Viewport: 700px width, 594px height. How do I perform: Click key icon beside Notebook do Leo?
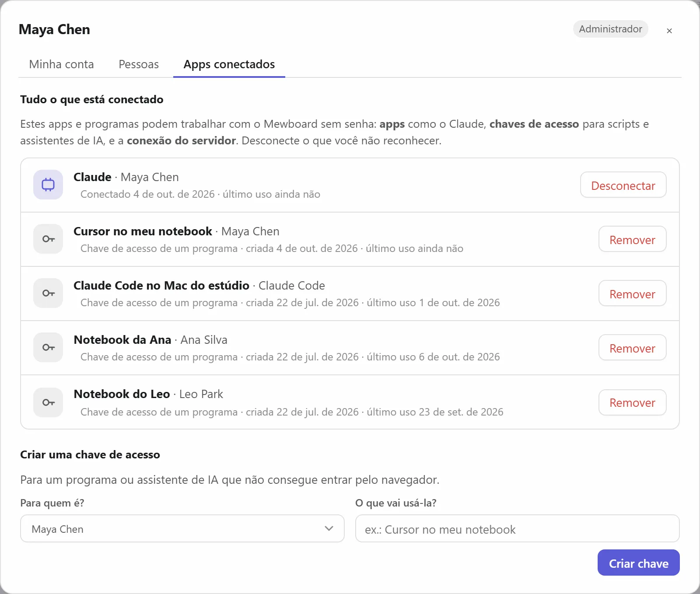tap(48, 402)
